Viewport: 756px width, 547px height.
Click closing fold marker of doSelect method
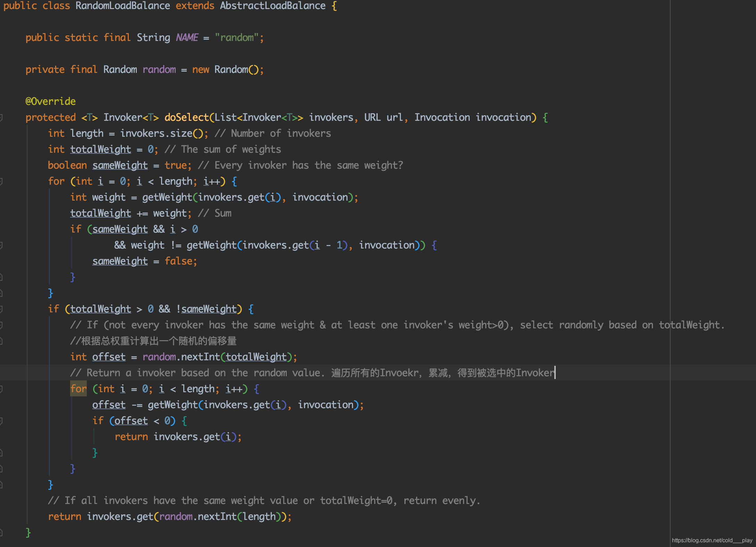pos(1,532)
